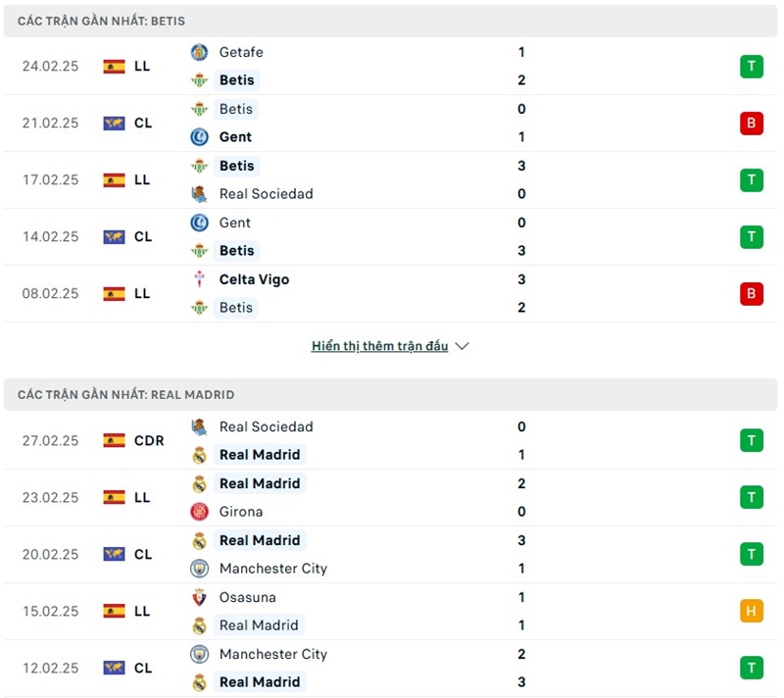Click the "Hiển thị thêm trận đấu" link

click(x=379, y=346)
